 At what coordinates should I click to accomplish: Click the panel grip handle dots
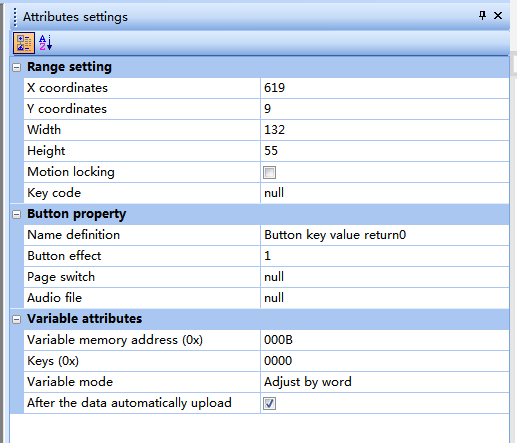pos(15,17)
